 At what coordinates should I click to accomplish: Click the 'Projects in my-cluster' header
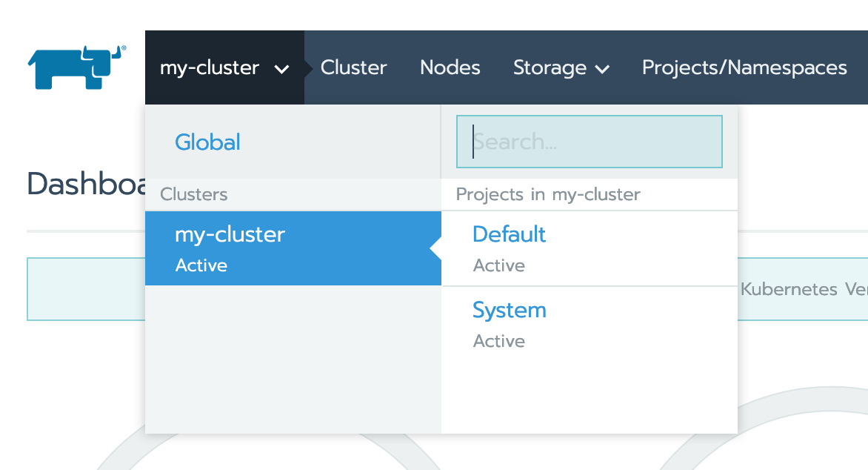coord(548,194)
